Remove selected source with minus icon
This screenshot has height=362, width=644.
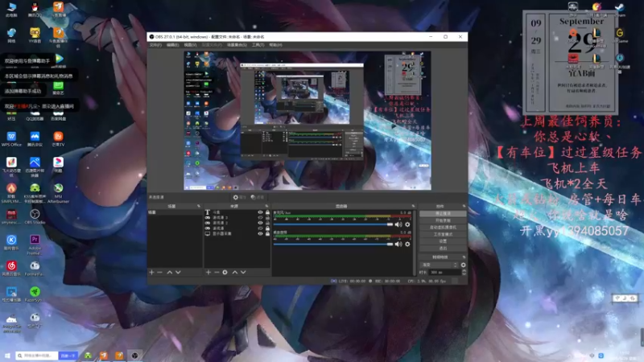pyautogui.click(x=217, y=272)
